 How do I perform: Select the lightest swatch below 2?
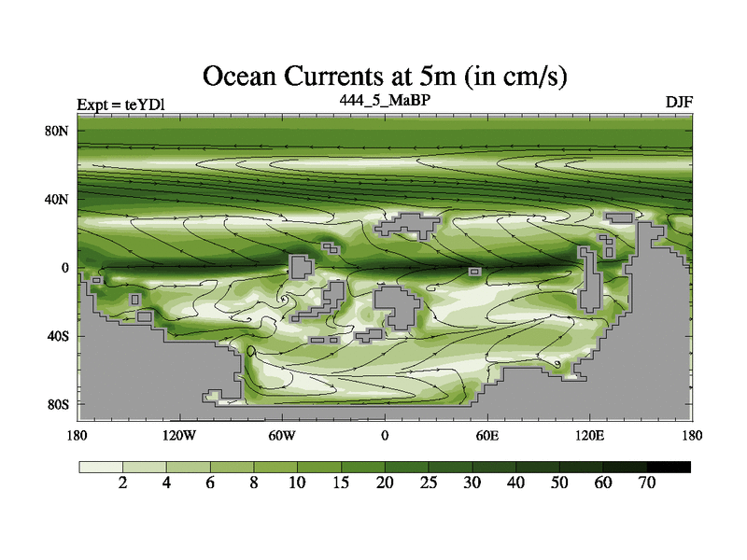pos(101,466)
